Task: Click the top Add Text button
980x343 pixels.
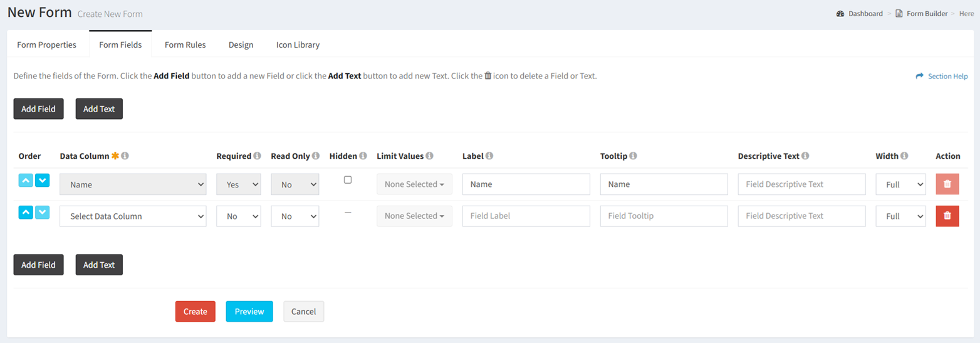Action: (x=99, y=108)
